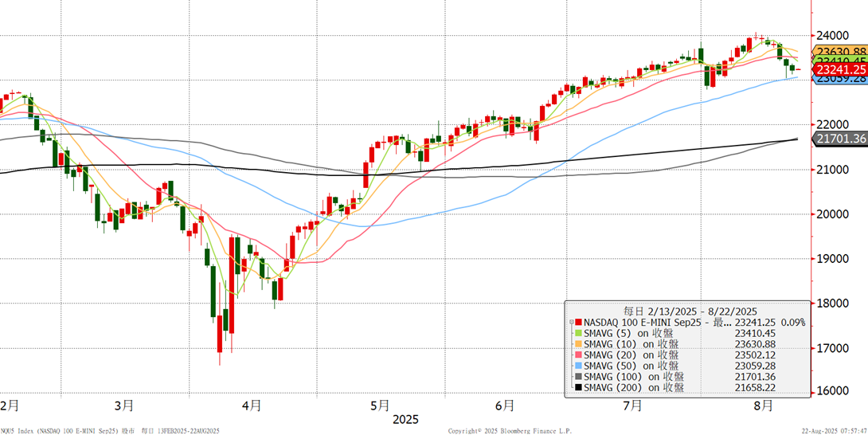This screenshot has height=435, width=868.
Task: Select the SMAVG (10) on 收盤 legend label
Action: [631, 344]
